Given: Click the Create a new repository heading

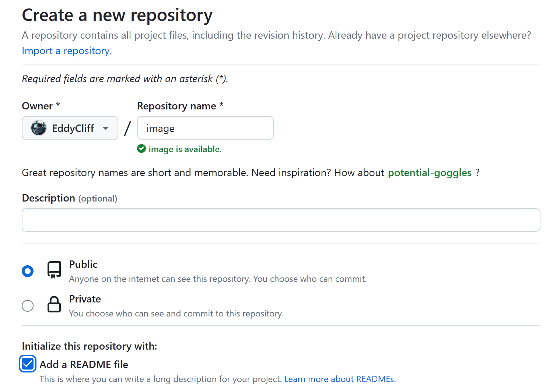Looking at the screenshot, I should pos(117,15).
